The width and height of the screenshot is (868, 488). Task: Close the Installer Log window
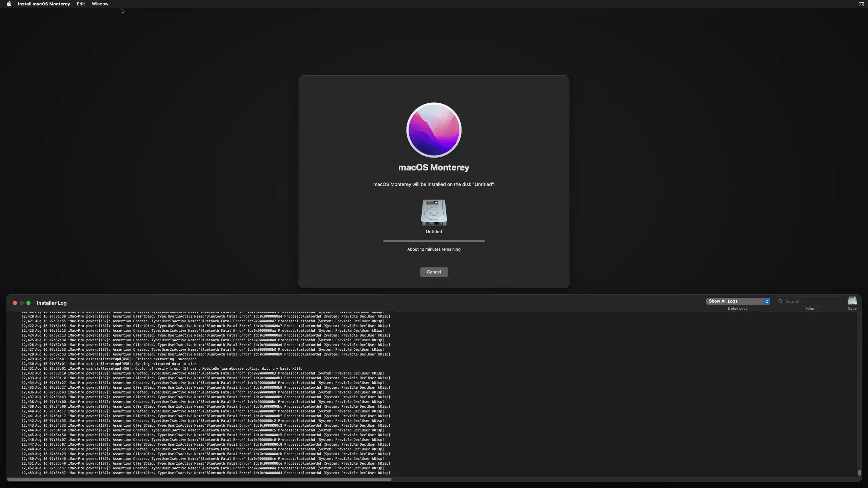click(x=15, y=303)
